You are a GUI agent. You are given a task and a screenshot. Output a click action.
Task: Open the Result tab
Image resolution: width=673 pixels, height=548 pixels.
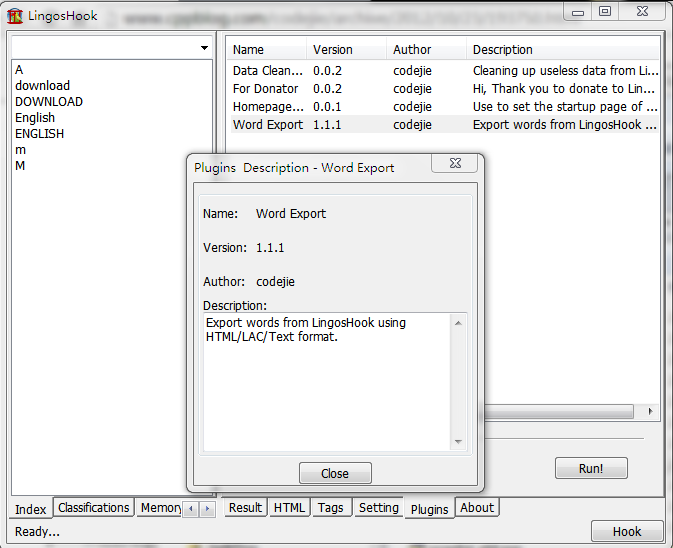pos(245,508)
